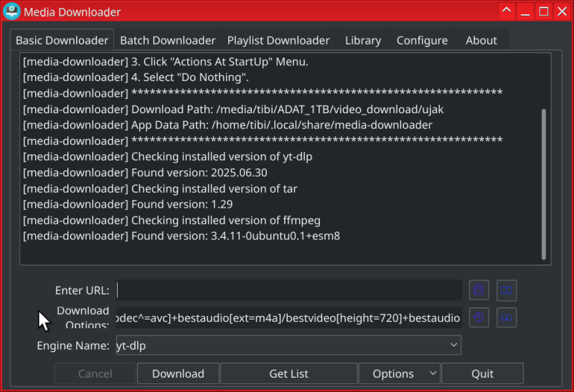Open the Playlist Downloader tab
The image size is (574, 392).
[278, 40]
